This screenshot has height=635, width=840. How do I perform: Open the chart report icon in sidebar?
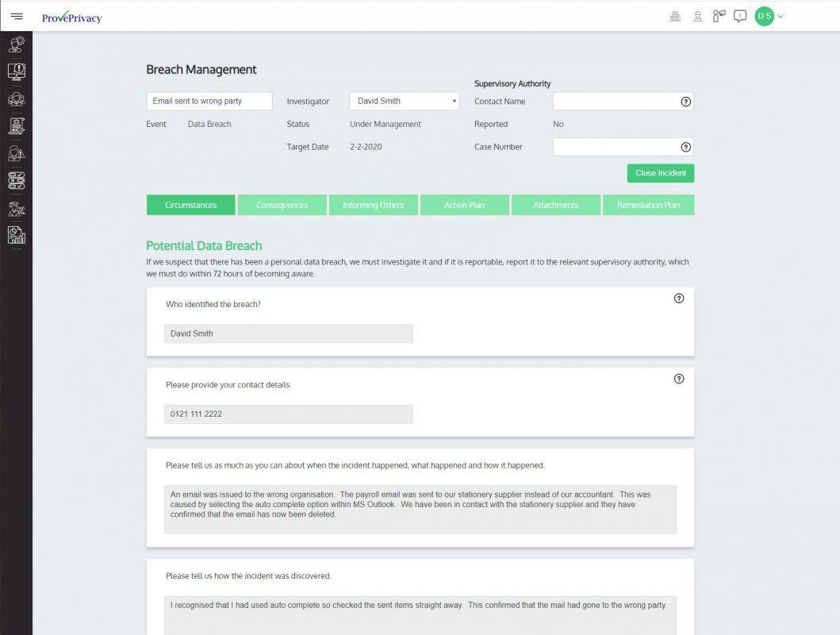pos(17,235)
